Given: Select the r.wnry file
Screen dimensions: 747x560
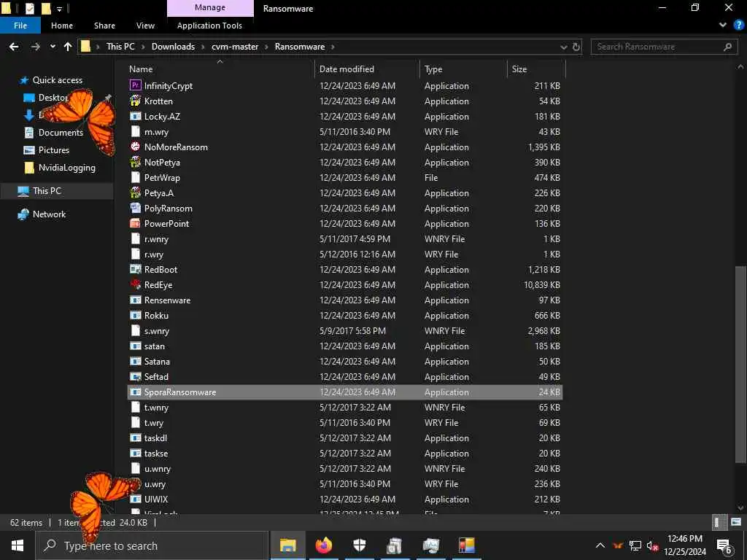Looking at the screenshot, I should tap(345, 238).
